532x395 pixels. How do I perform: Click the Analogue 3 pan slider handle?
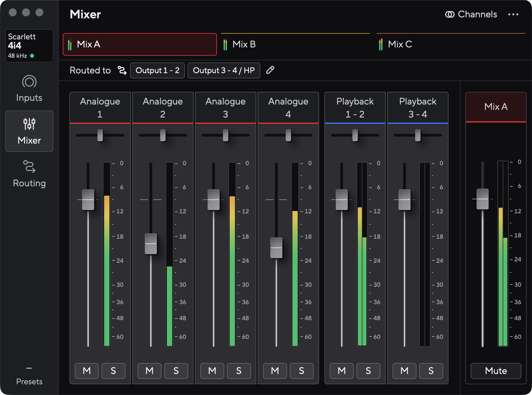click(x=226, y=135)
